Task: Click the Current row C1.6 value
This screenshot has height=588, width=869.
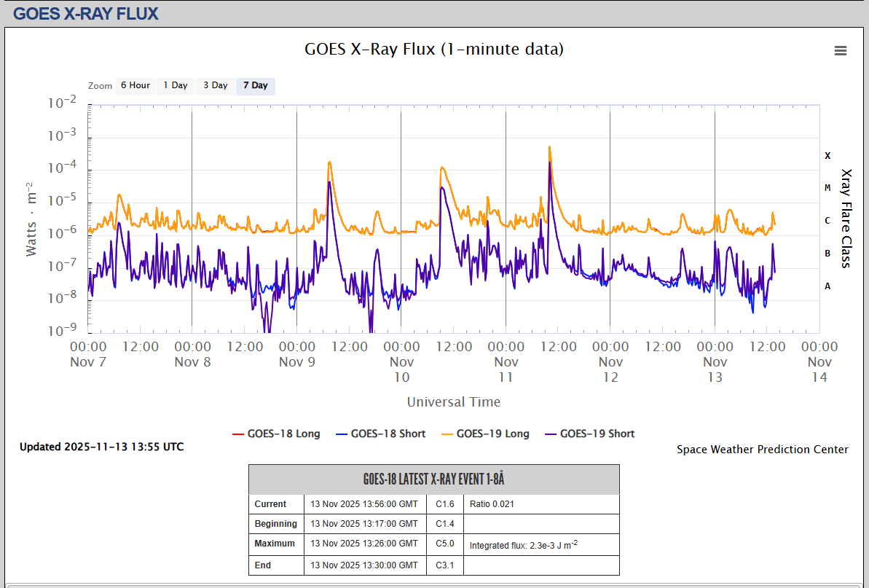Action: [445, 504]
